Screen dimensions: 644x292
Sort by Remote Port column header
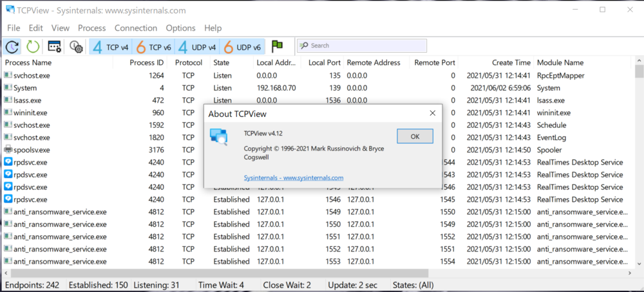[434, 63]
